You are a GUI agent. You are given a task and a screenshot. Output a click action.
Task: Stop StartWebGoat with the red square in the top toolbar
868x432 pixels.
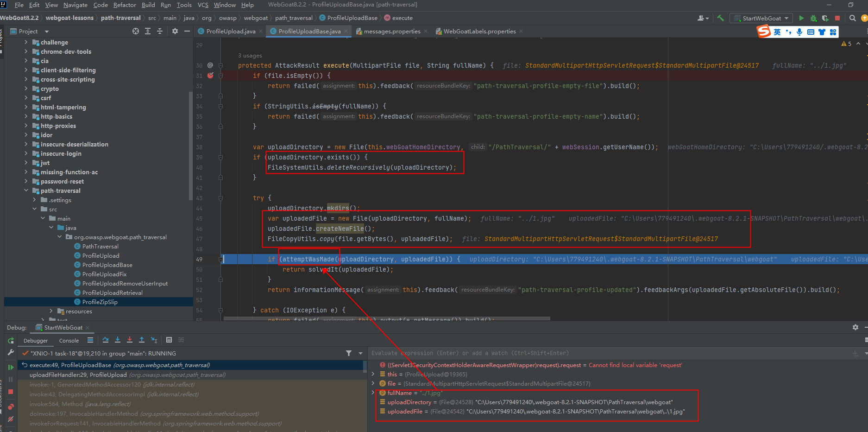point(837,18)
